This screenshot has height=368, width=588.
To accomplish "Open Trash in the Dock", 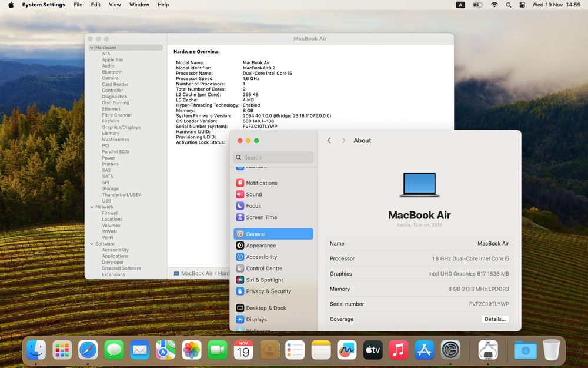I will [552, 350].
